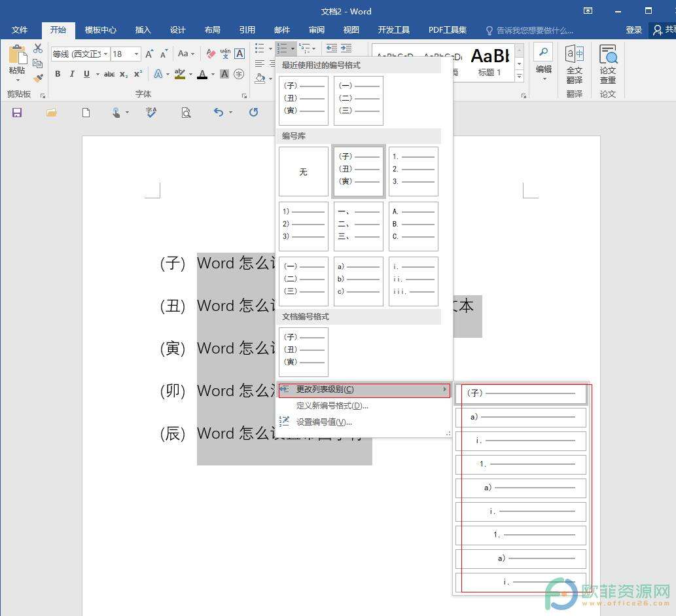Image resolution: width=676 pixels, height=616 pixels.
Task: Click the bullets list icon
Action: click(260, 48)
